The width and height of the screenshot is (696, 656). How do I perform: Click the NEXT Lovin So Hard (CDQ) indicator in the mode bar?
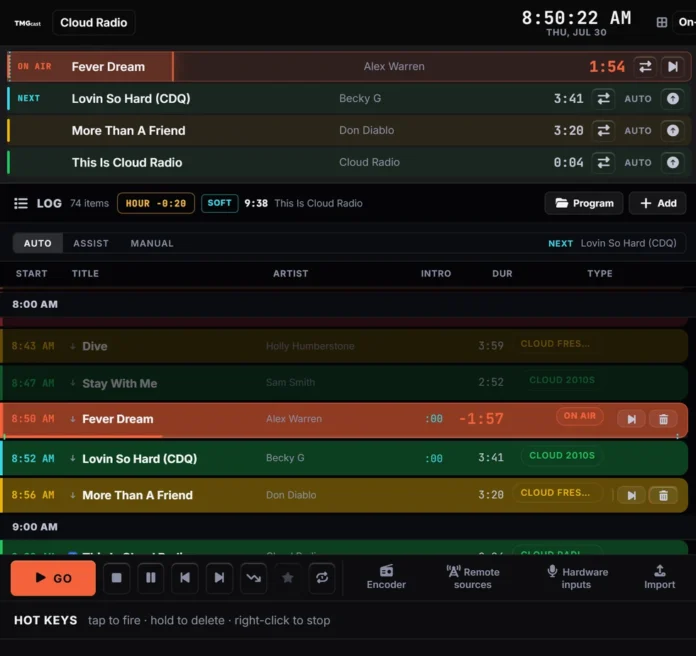[x=613, y=243]
